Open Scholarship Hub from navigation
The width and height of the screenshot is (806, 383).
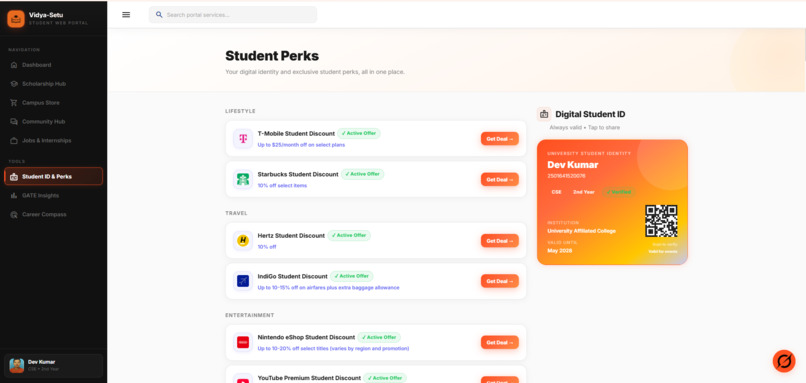point(53,84)
